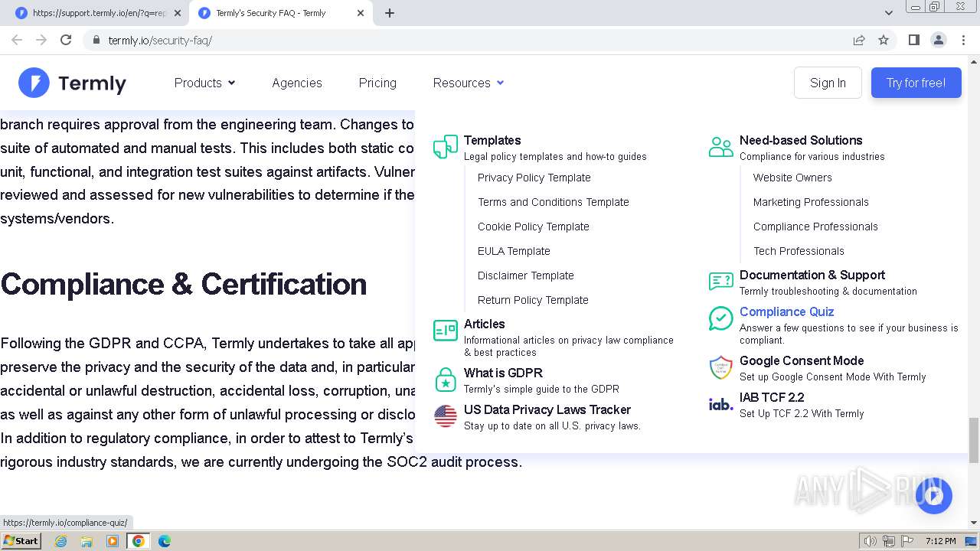The height and width of the screenshot is (551, 980).
Task: Open the browser side panel icon
Action: [x=914, y=40]
